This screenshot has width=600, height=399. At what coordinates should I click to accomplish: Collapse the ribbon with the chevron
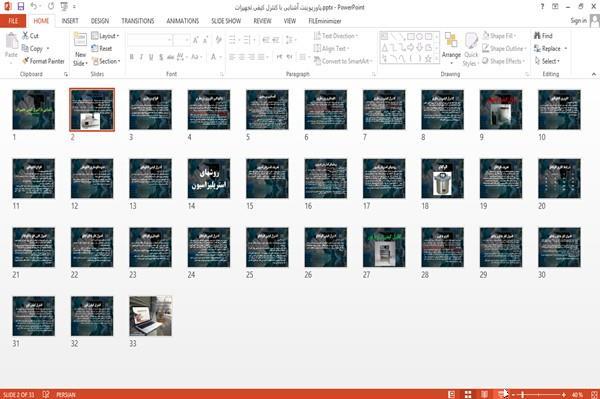click(594, 74)
